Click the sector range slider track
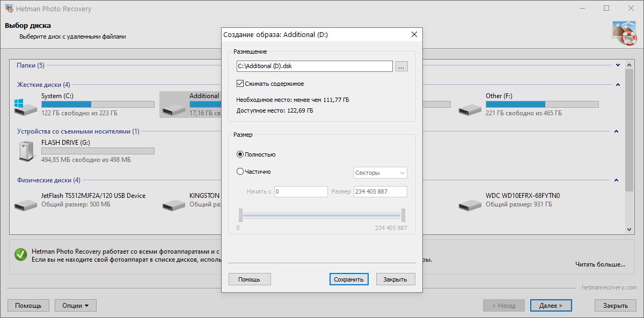 click(322, 215)
